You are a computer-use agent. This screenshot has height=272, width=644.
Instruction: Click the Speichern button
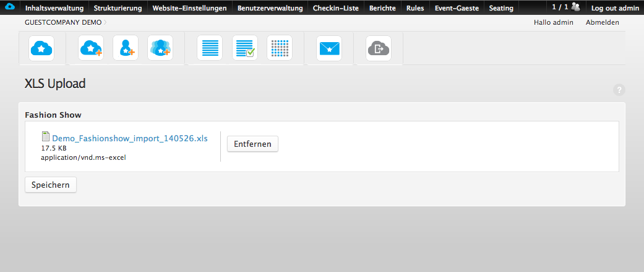[51, 185]
